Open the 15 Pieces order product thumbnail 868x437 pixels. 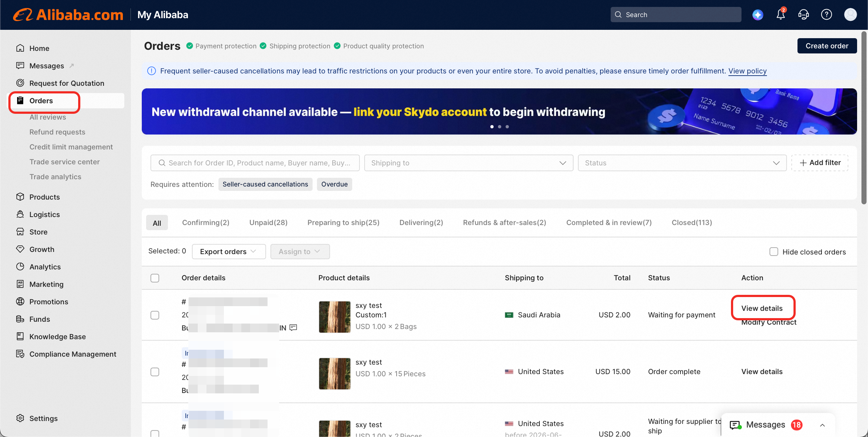point(335,374)
